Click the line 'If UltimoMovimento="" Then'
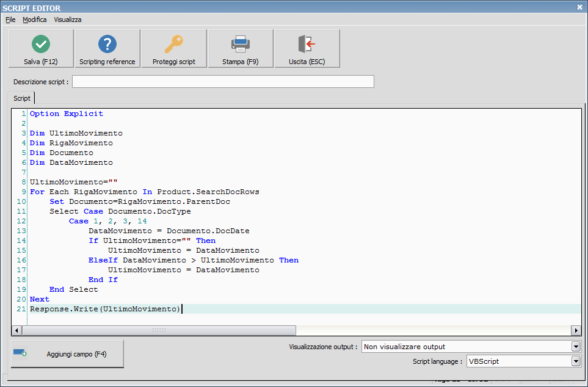 pos(152,241)
